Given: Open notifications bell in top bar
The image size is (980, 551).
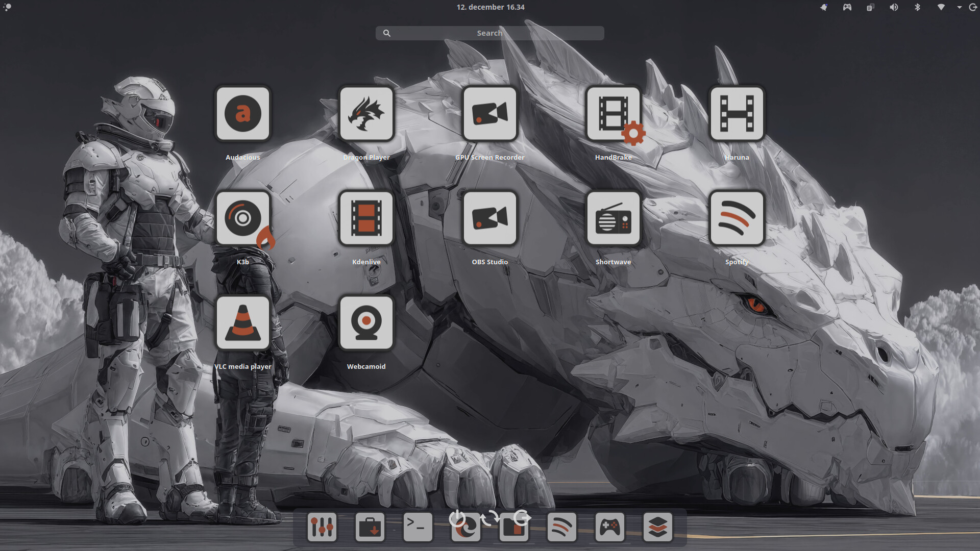Looking at the screenshot, I should pos(823,7).
